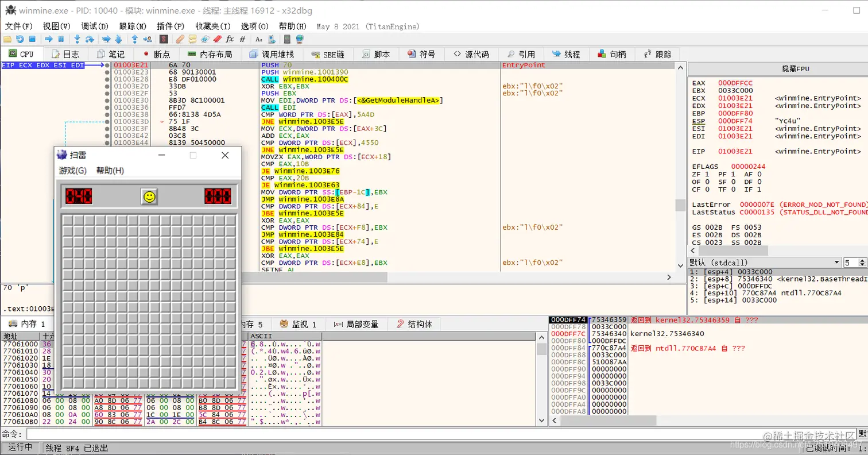This screenshot has width=868, height=455.
Task: Open the fx functions icon in the toolbar
Action: [x=230, y=39]
